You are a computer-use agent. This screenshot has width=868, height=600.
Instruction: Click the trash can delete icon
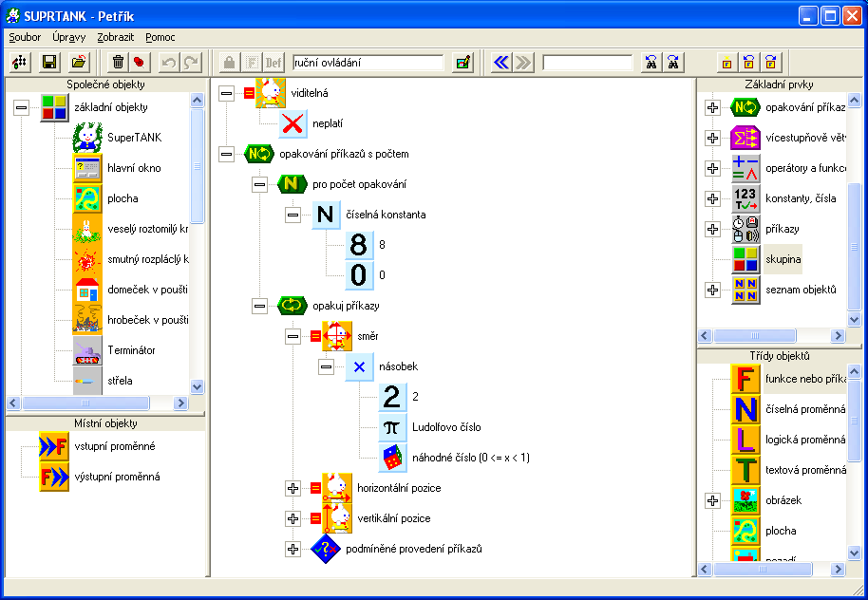118,63
